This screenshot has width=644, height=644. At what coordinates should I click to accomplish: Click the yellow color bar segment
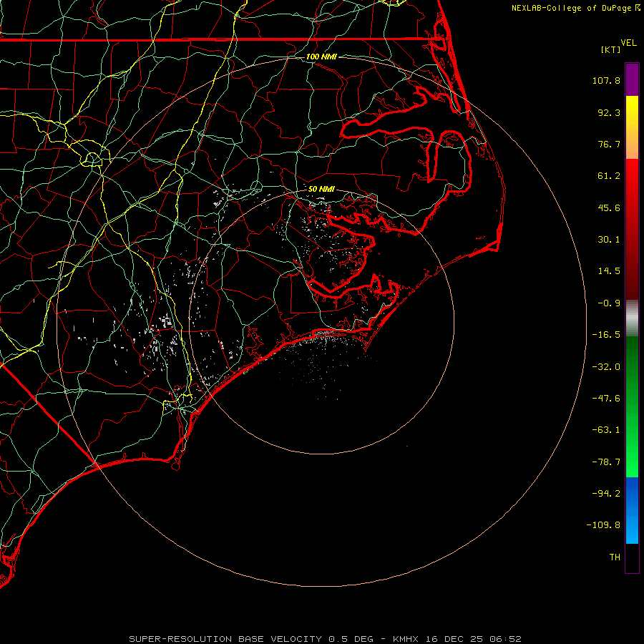(x=632, y=127)
